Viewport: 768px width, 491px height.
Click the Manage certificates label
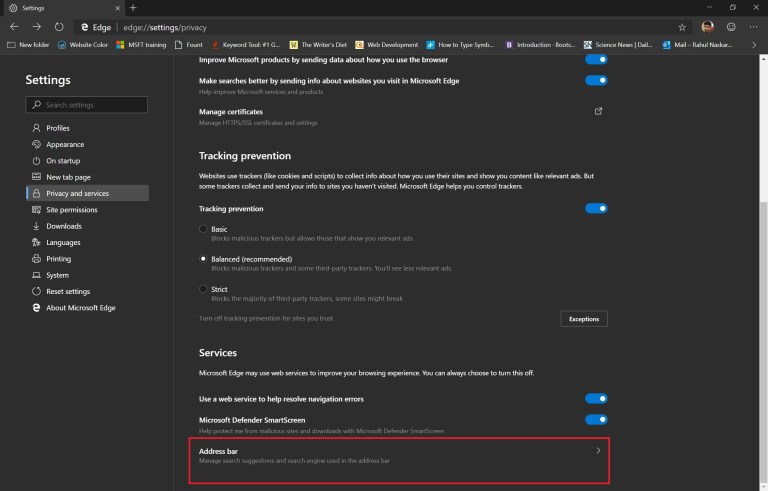pos(231,112)
